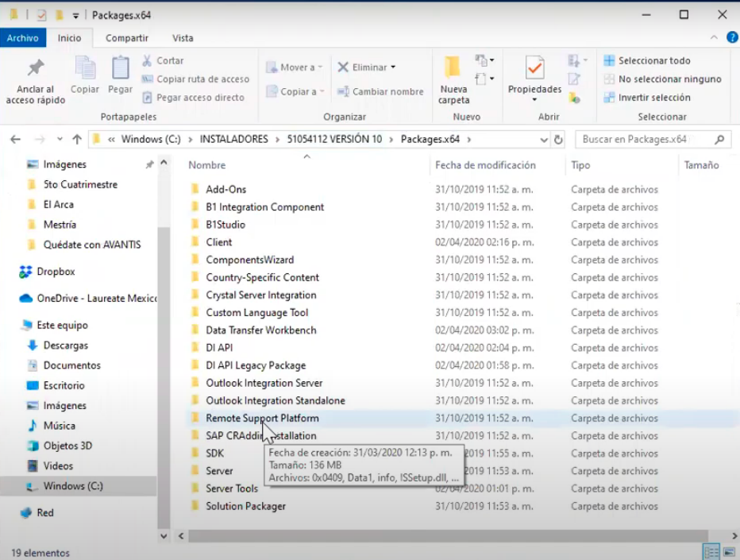Viewport: 740px width, 560px height.
Task: Open Documentos in the navigation pane
Action: coord(64,365)
